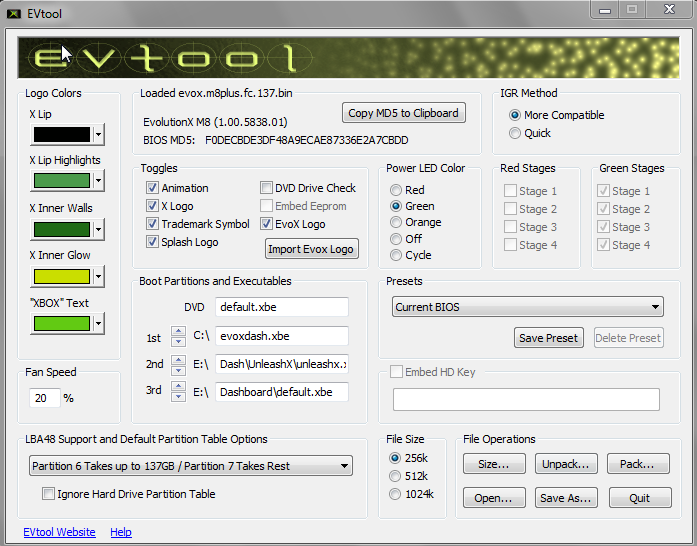Click the Fan Speed percentage field

click(x=44, y=398)
